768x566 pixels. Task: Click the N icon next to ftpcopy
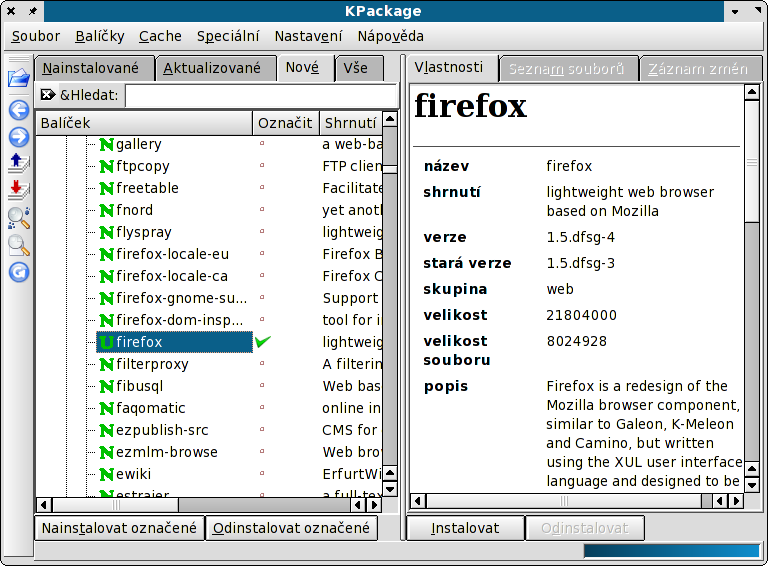(106, 166)
